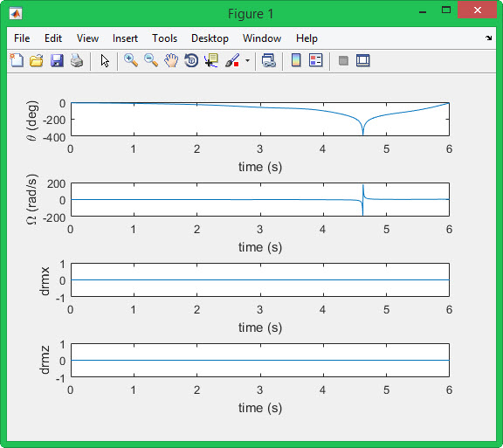Toggle the Brush/Select Data tool
This screenshot has width=503, height=448.
(x=232, y=60)
